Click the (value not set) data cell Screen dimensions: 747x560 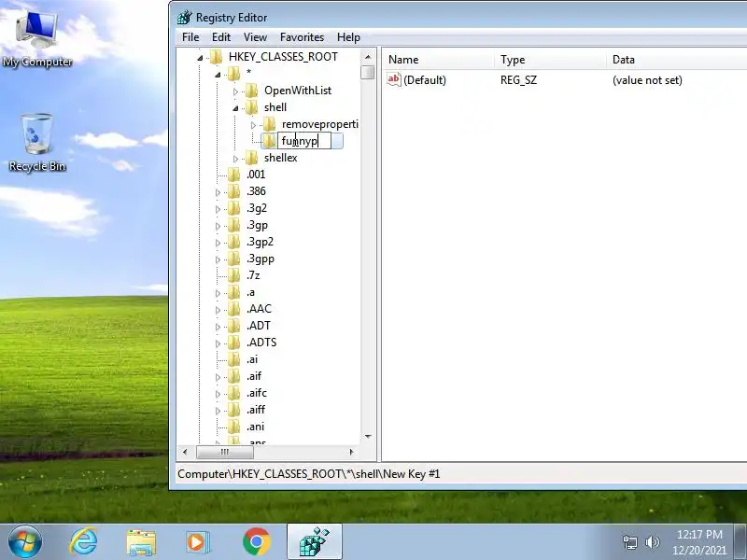pos(647,80)
